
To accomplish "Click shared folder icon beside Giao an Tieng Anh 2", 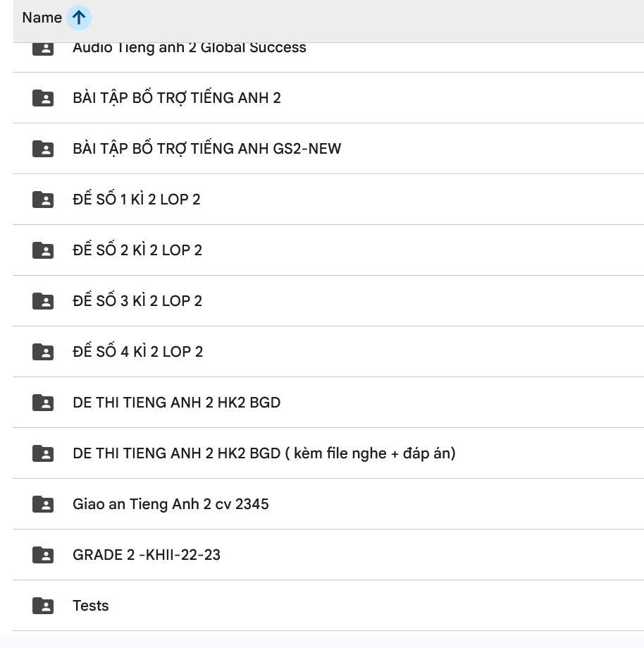I will (43, 504).
